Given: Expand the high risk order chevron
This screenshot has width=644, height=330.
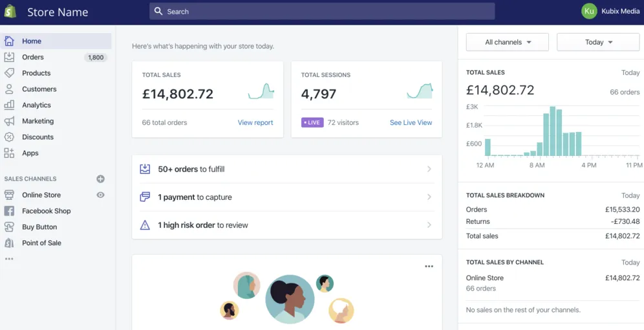Looking at the screenshot, I should (429, 225).
